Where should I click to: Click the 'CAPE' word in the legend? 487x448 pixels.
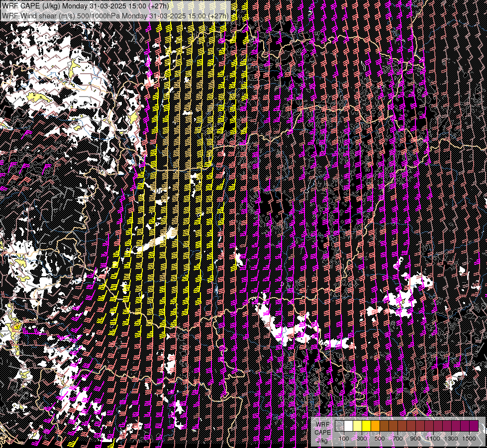tap(323, 432)
